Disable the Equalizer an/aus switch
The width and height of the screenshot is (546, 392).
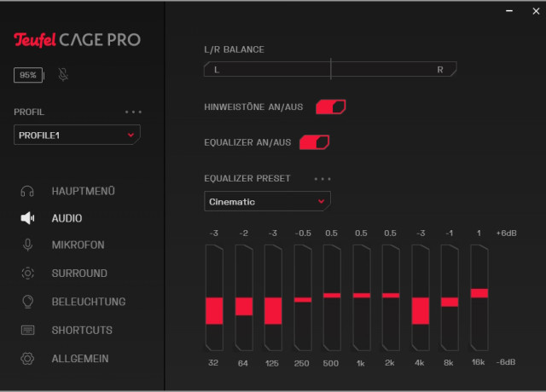pos(314,141)
